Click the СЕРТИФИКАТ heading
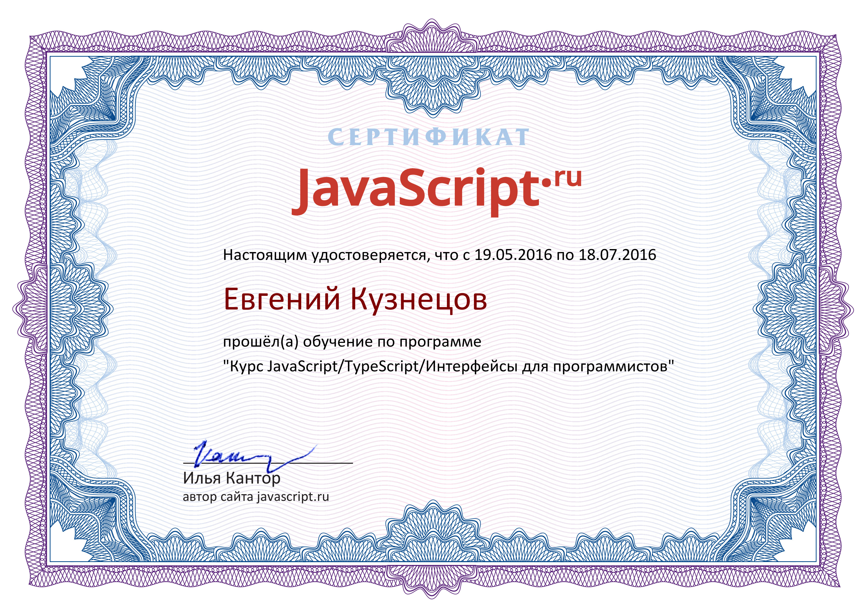The height and width of the screenshot is (614, 868). (x=428, y=137)
